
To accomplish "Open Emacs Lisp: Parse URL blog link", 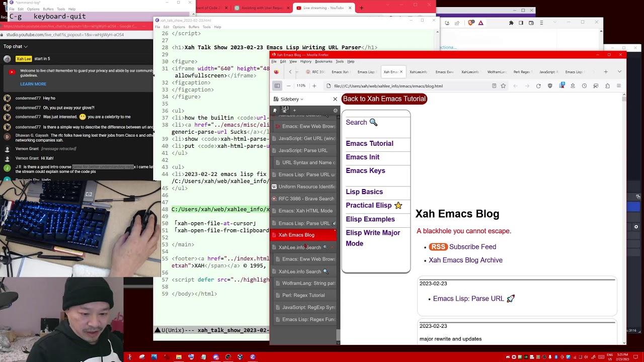I will point(473,299).
